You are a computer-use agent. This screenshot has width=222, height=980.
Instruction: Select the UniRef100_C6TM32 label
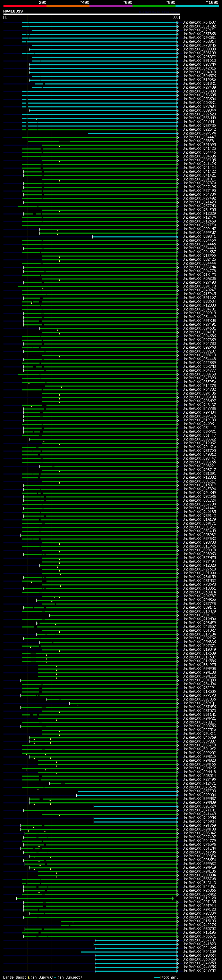coord(199,581)
